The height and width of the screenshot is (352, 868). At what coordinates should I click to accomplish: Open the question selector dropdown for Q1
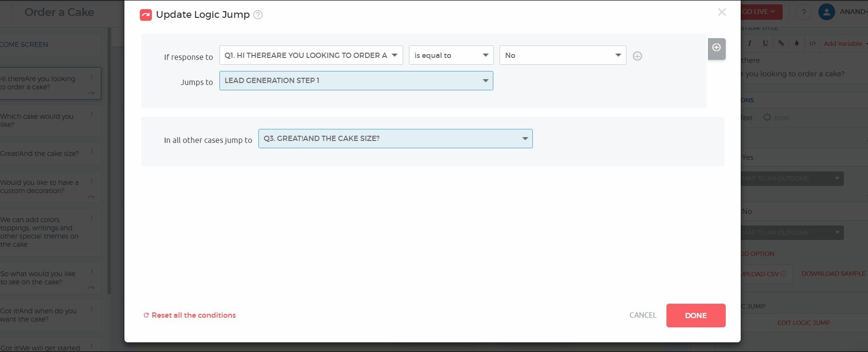[x=311, y=56]
